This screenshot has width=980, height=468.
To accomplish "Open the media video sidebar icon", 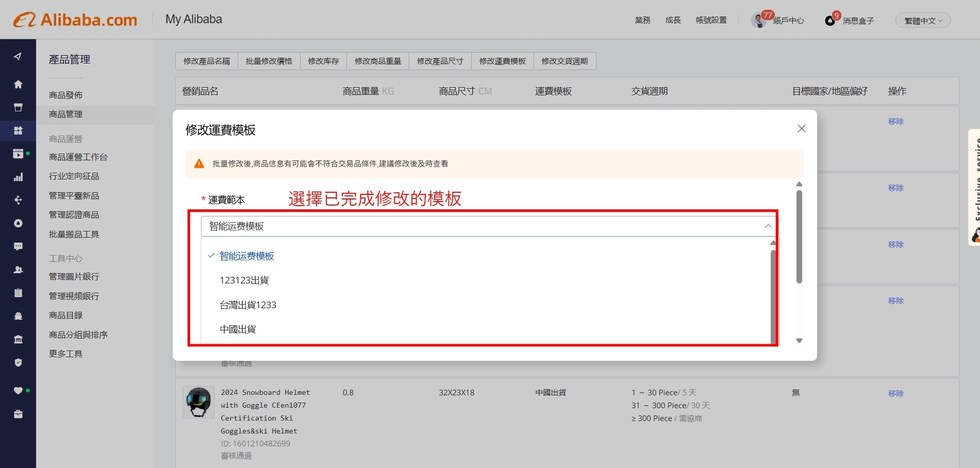I will coord(18,154).
